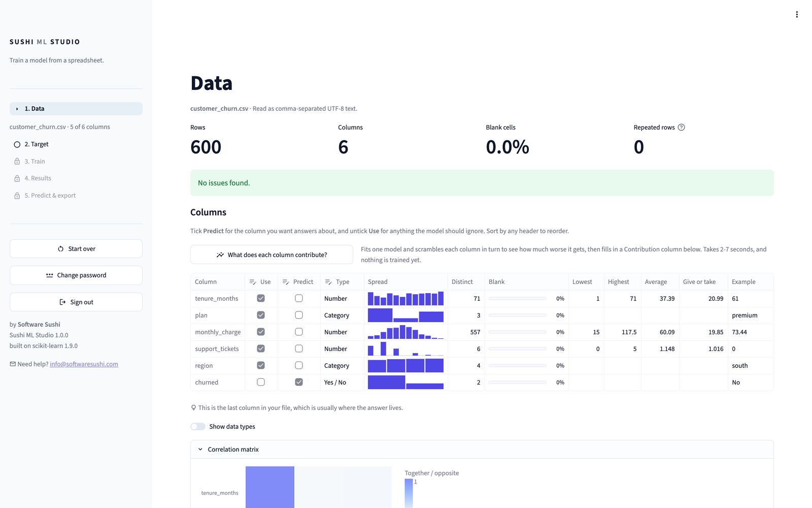The image size is (812, 508).
Task: Click the envelope icon beside Need help
Action: (x=13, y=364)
